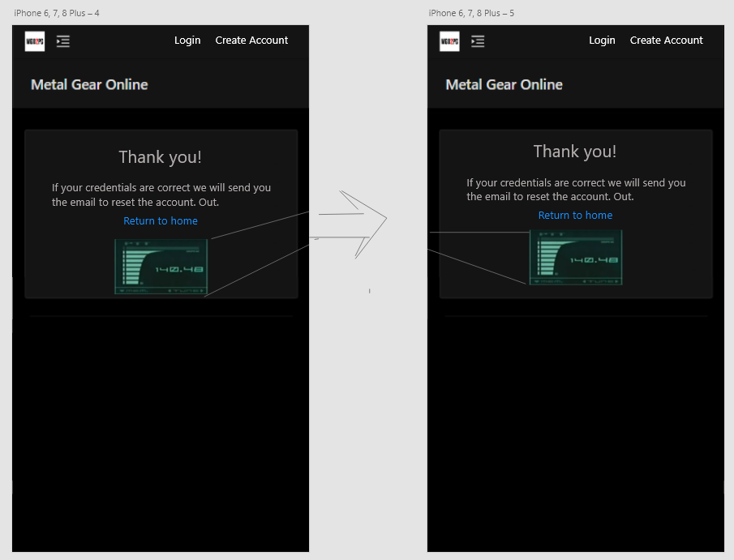Select the artboard label "iPhone 6, 7, 8 Plus – 5"
Viewport: 734px width, 560px height.
click(471, 14)
